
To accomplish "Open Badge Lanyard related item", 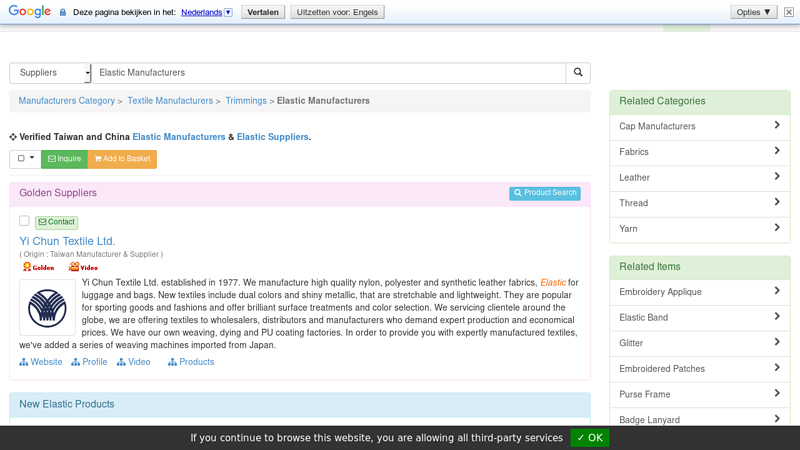I will coord(699,419).
